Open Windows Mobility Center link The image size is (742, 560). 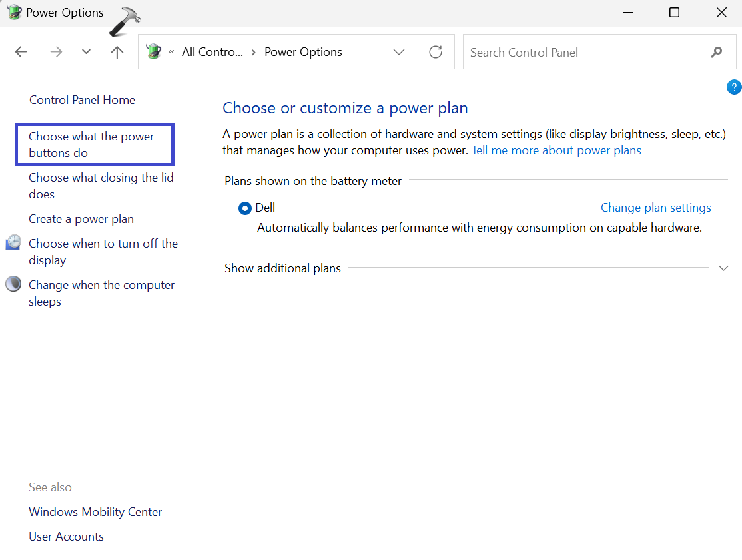(95, 512)
